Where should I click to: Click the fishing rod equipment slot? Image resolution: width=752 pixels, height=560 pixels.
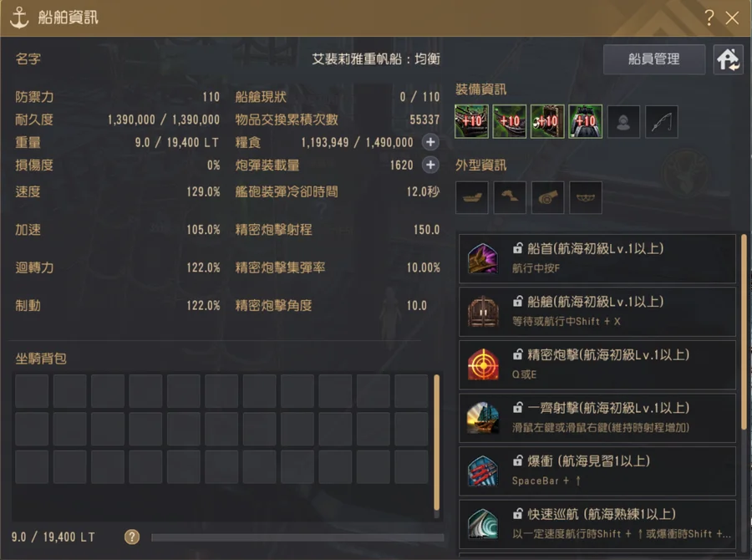click(x=662, y=121)
